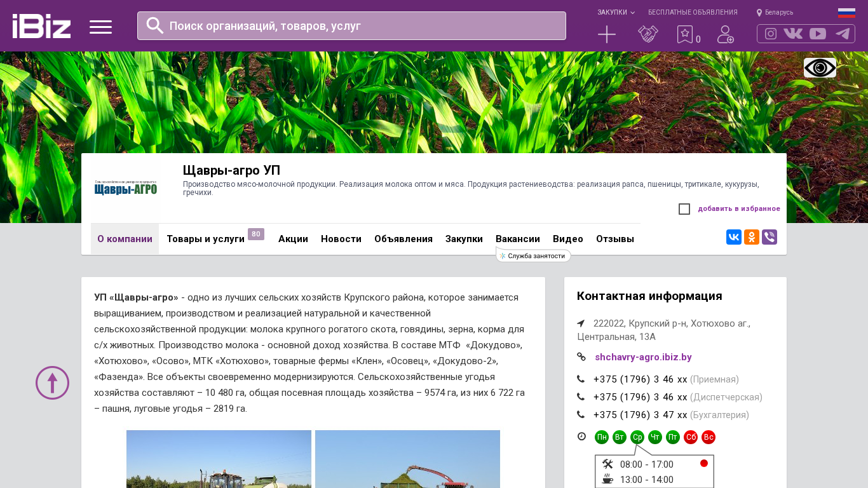Click the user registration icon
This screenshot has width=868, height=488.
725,34
